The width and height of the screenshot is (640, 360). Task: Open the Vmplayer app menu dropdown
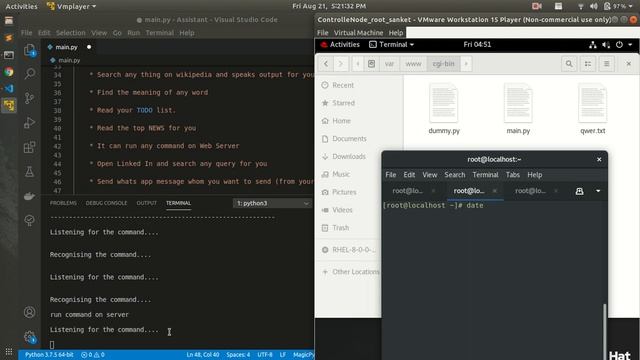pos(72,6)
